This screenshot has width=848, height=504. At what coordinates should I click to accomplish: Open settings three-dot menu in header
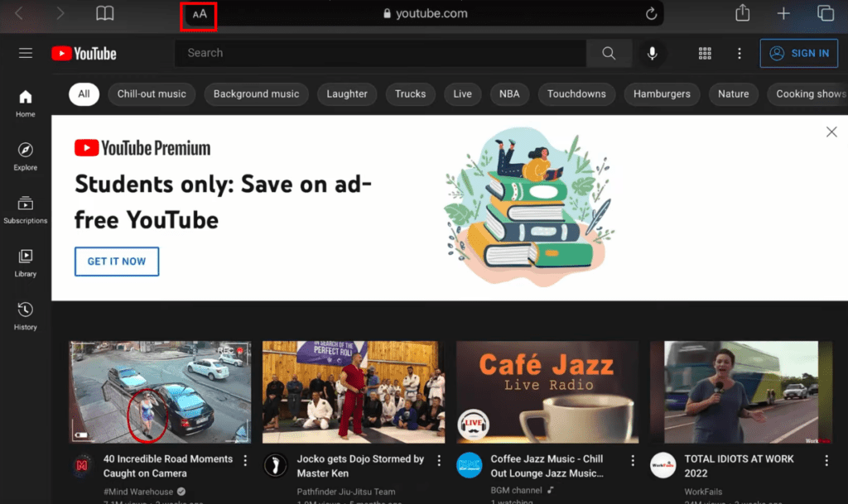coord(740,53)
